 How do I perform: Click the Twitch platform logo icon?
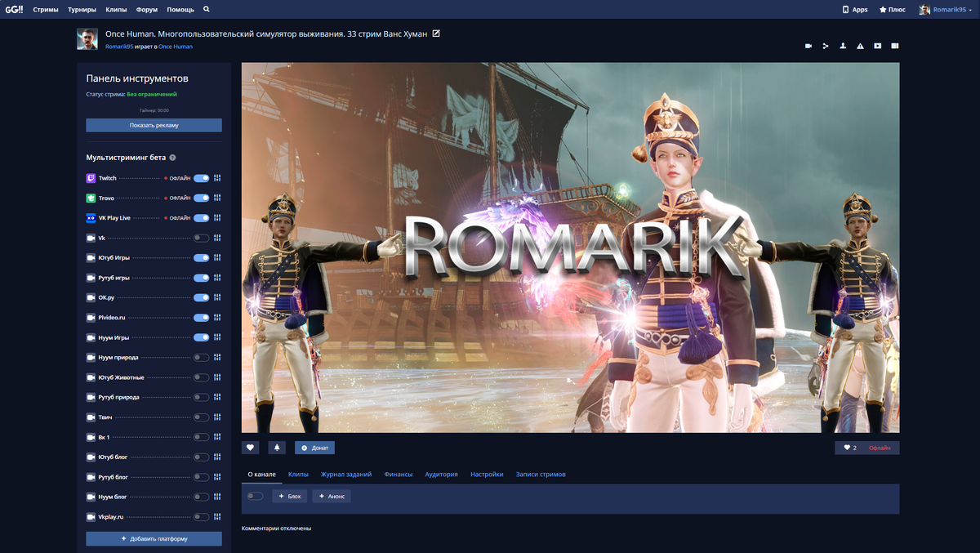click(x=91, y=178)
